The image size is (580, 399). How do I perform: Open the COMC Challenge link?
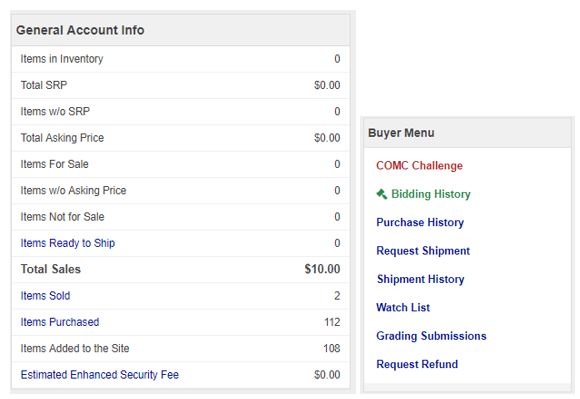click(x=419, y=166)
